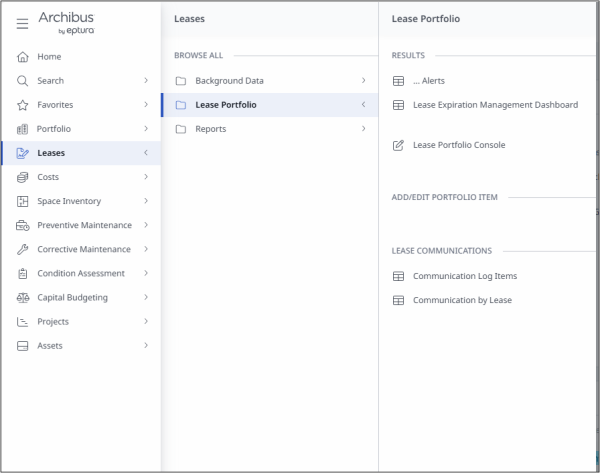
Task: Click the Home house icon
Action: 23,57
